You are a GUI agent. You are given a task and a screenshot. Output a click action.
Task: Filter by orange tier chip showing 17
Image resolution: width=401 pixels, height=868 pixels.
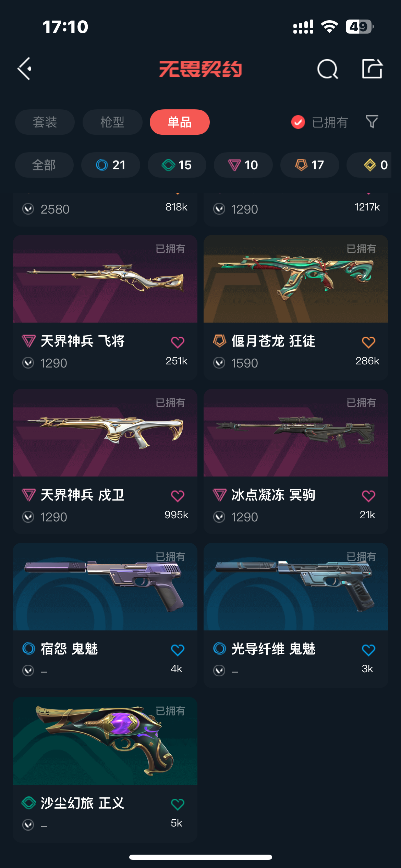tap(310, 165)
